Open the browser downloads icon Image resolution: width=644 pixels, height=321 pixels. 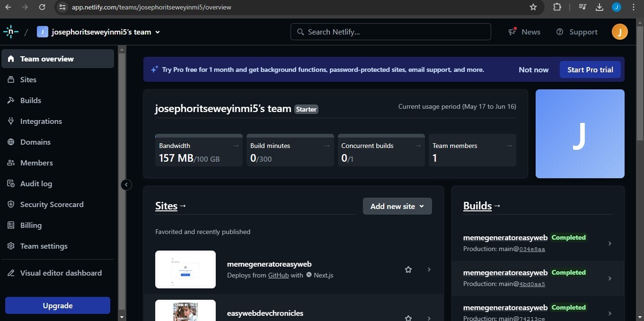pos(599,7)
